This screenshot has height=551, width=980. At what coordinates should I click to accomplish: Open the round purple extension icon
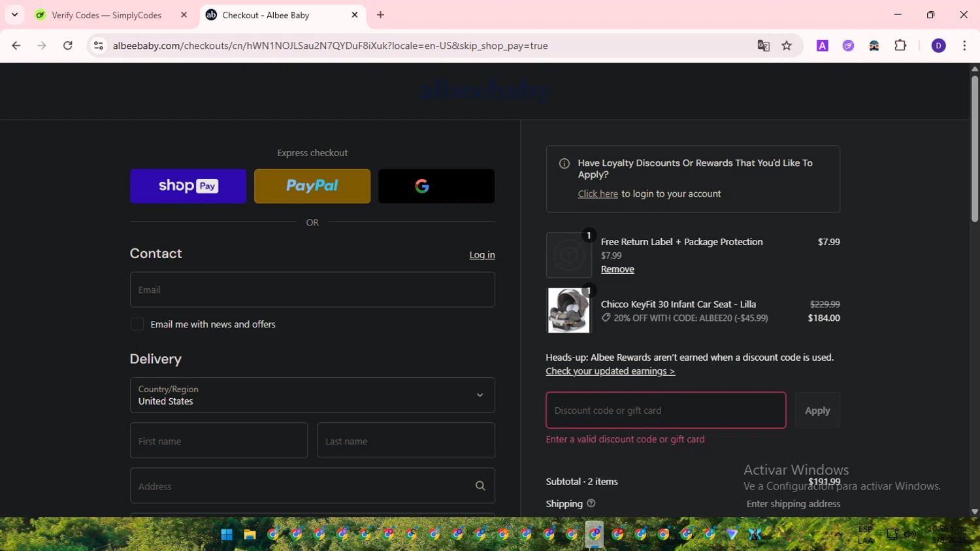coord(848,46)
